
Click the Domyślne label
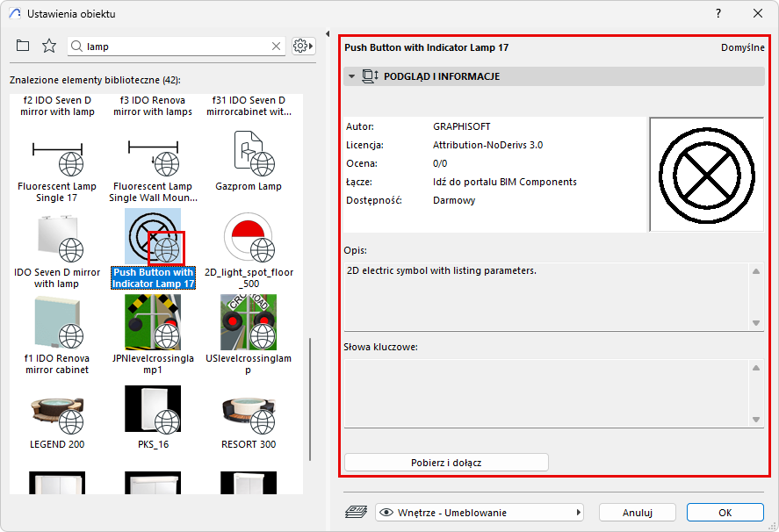[x=743, y=47]
